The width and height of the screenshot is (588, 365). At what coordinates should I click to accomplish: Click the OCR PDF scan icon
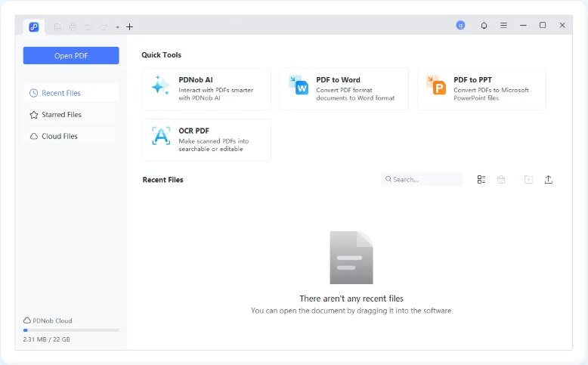[161, 136]
